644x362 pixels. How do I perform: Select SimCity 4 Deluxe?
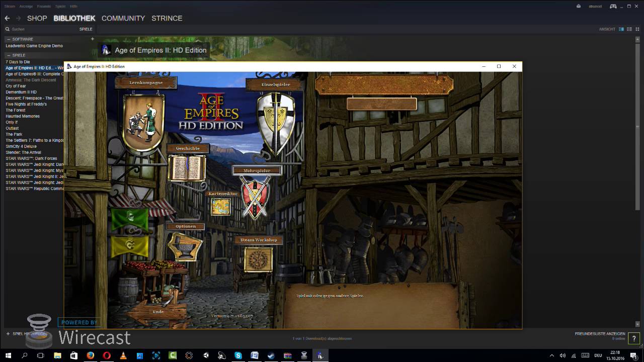click(21, 146)
